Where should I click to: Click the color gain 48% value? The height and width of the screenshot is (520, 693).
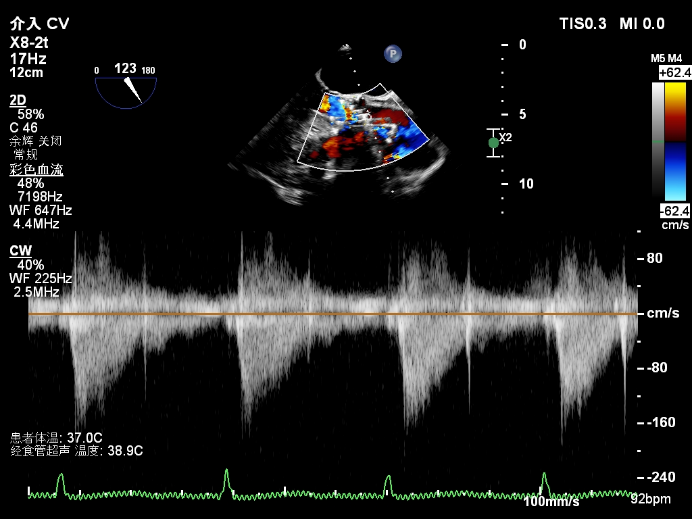pyautogui.click(x=30, y=183)
